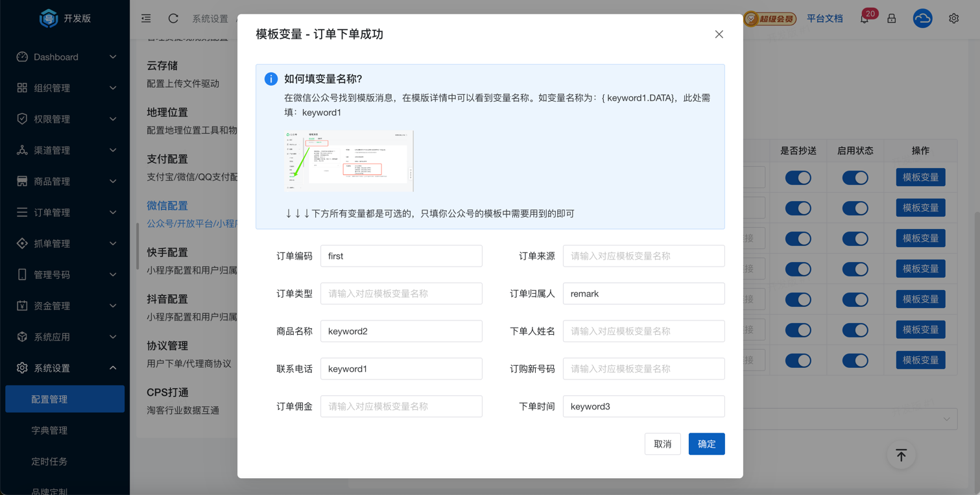980x495 pixels.
Task: Click the 订单来源 input field
Action: pyautogui.click(x=643, y=256)
